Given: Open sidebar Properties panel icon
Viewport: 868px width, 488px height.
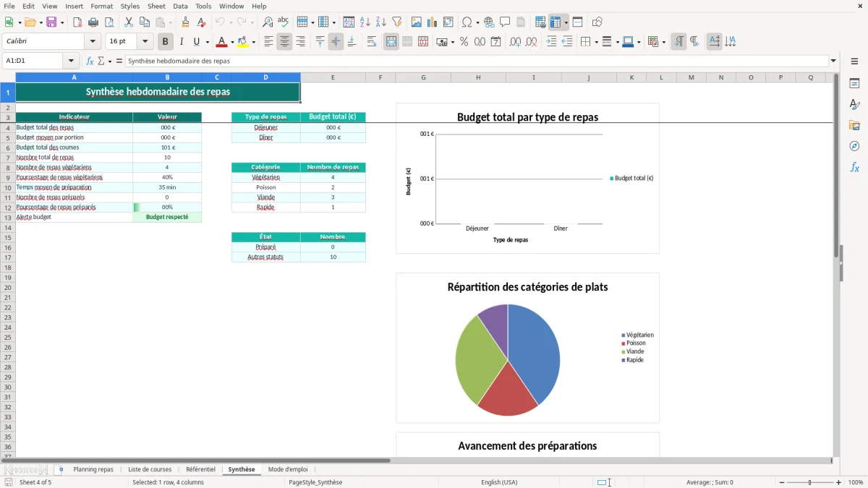Looking at the screenshot, I should coord(854,83).
